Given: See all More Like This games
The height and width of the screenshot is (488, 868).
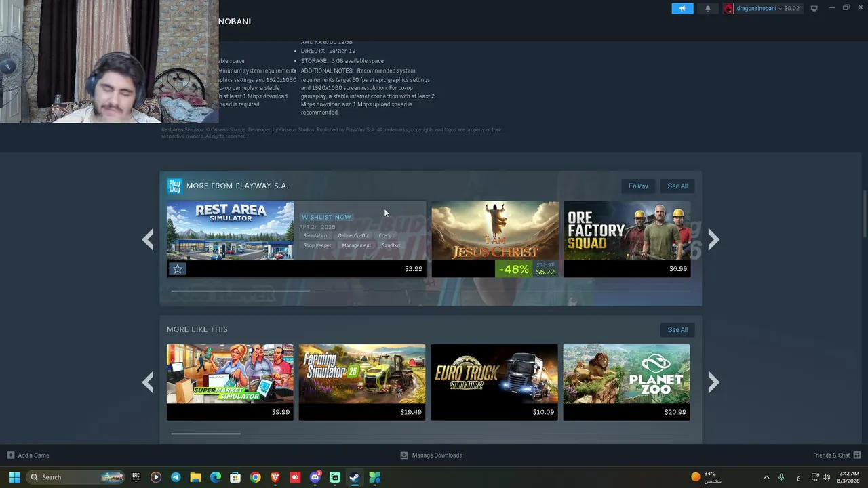Looking at the screenshot, I should [677, 329].
